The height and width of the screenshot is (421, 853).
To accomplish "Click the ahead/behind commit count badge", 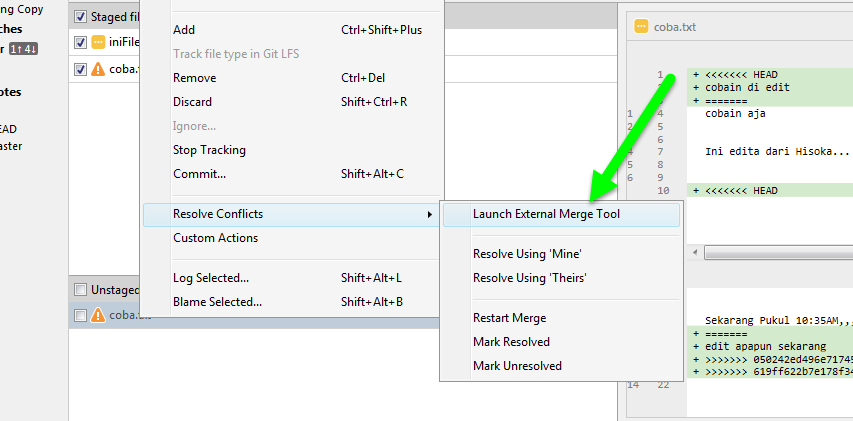I will coord(23,48).
